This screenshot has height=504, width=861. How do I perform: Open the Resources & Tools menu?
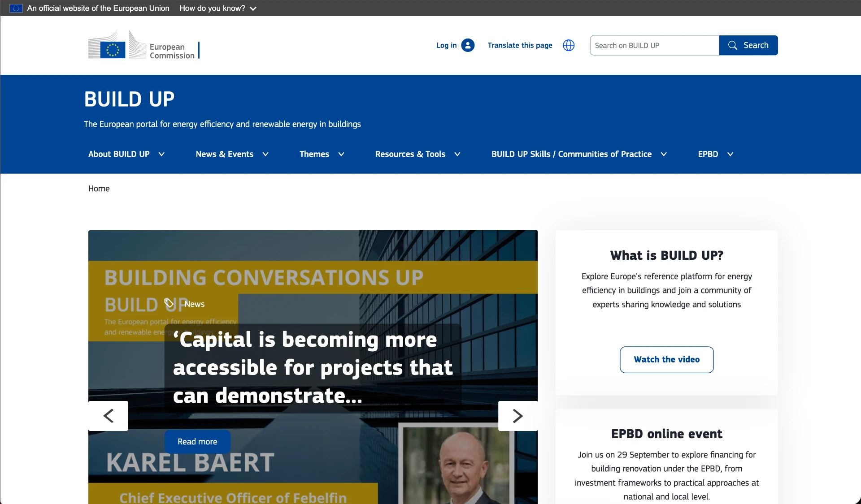coord(410,154)
